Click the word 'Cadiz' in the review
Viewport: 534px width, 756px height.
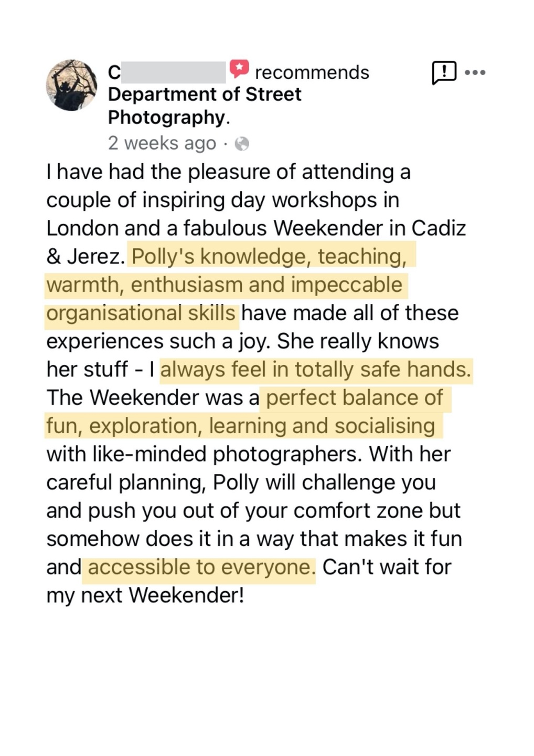coord(439,228)
